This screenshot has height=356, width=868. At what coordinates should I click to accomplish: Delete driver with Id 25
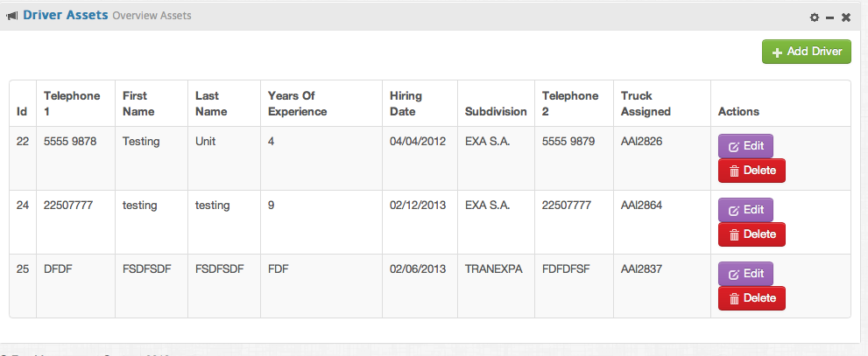[752, 298]
